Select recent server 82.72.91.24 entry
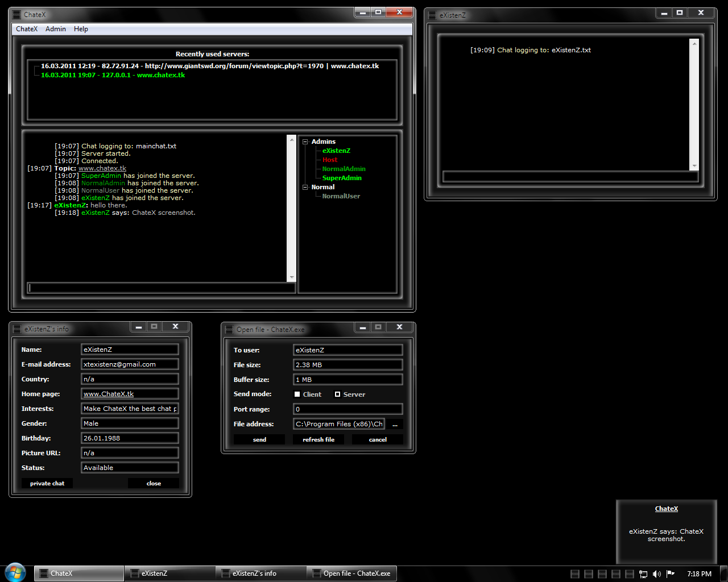The width and height of the screenshot is (728, 582). point(210,66)
